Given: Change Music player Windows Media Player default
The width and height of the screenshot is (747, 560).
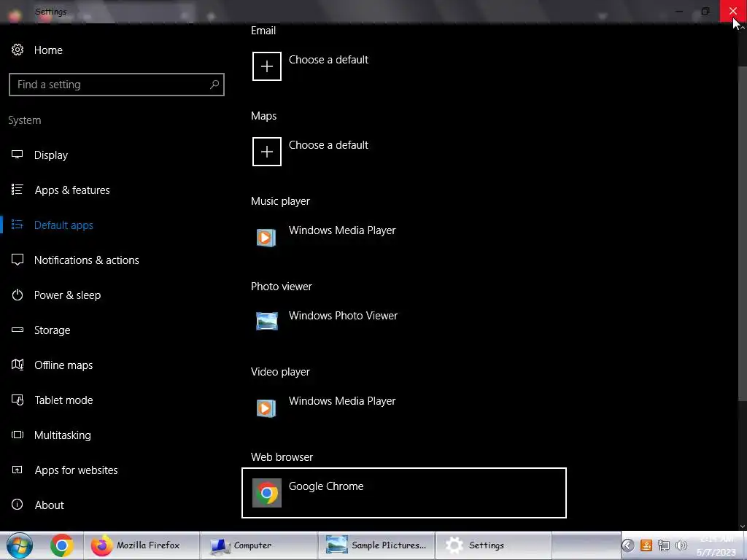Looking at the screenshot, I should (342, 230).
